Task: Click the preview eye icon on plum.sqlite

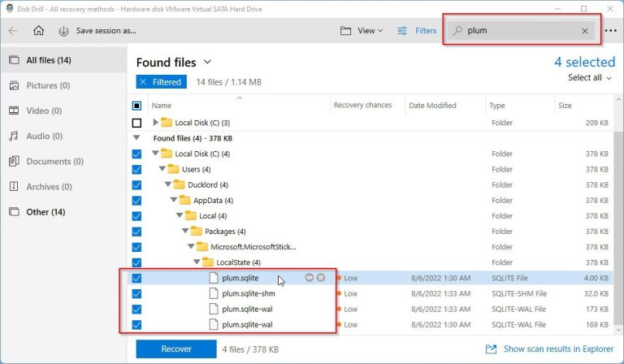Action: click(310, 278)
